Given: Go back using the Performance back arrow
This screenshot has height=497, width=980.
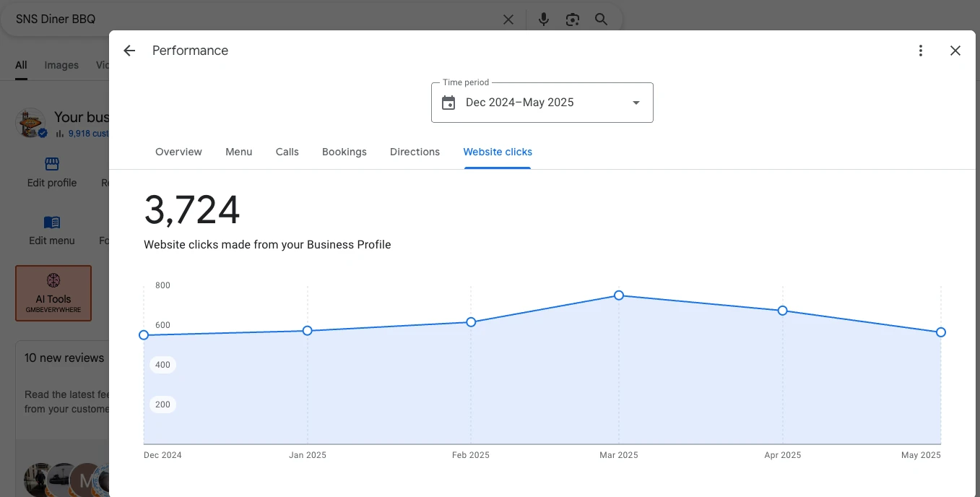Looking at the screenshot, I should 129,51.
